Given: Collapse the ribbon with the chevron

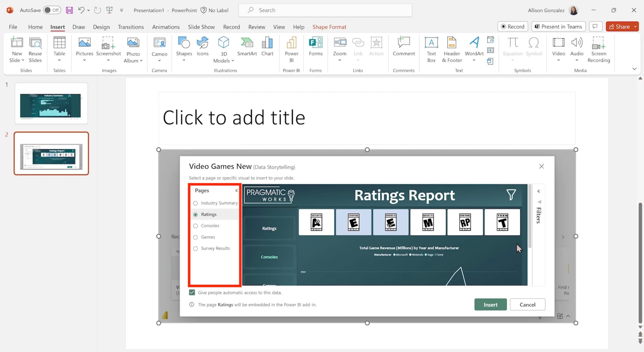Looking at the screenshot, I should (634, 69).
